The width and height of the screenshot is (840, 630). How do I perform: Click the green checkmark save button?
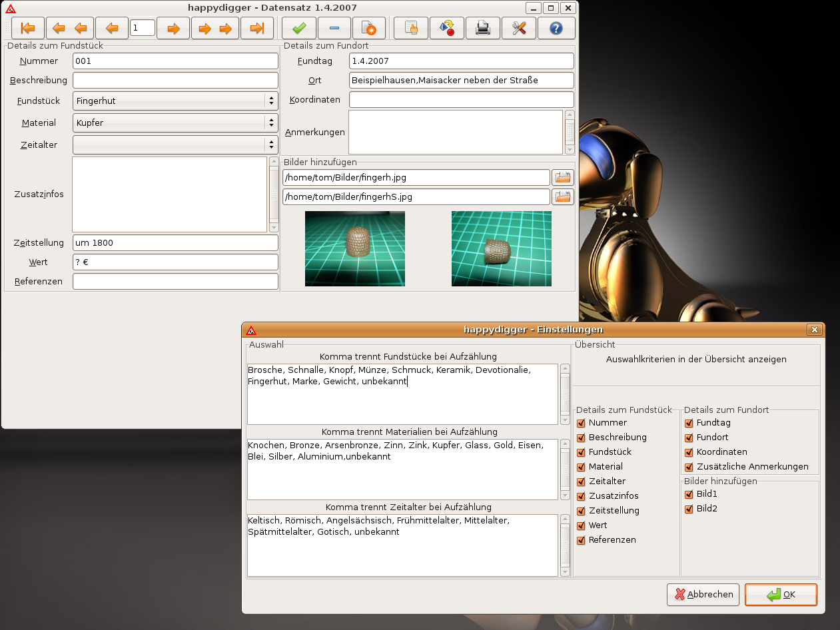(299, 28)
